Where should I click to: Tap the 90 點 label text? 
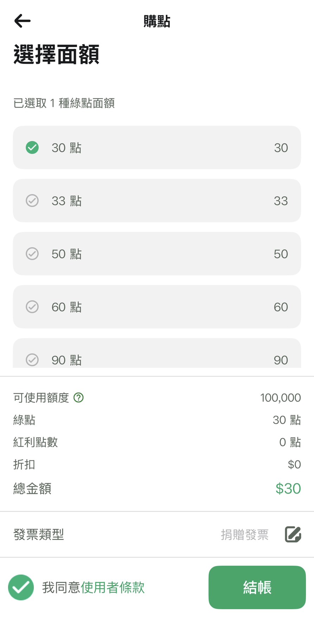coord(66,360)
